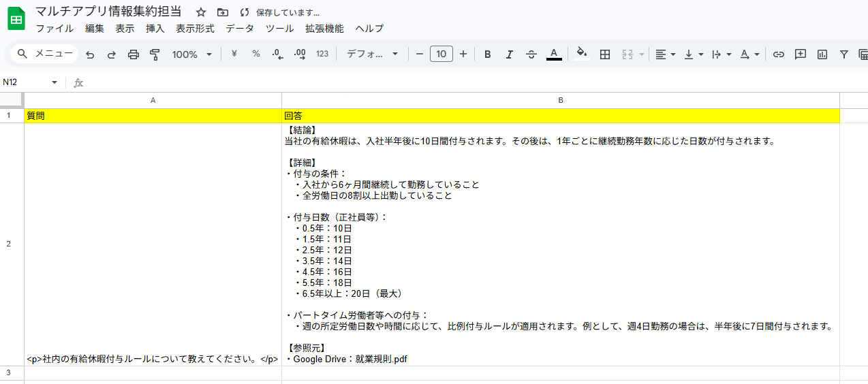Select cell with 社内の有給休暇付与ルール question
The width and height of the screenshot is (868, 384).
153,244
